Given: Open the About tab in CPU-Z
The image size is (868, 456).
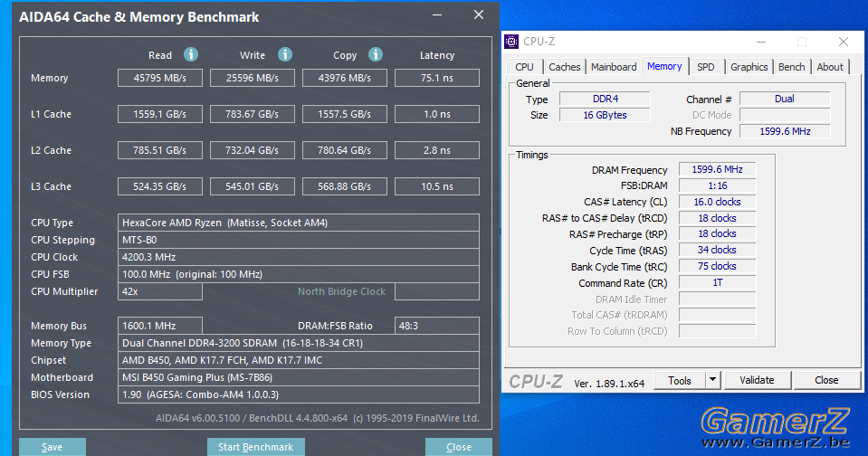Looking at the screenshot, I should 830,67.
